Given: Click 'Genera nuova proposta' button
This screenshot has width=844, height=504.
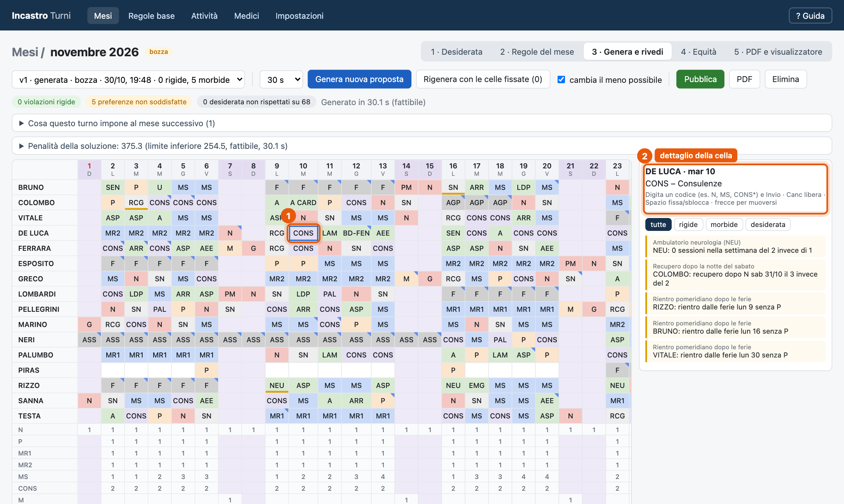Looking at the screenshot, I should point(359,79).
